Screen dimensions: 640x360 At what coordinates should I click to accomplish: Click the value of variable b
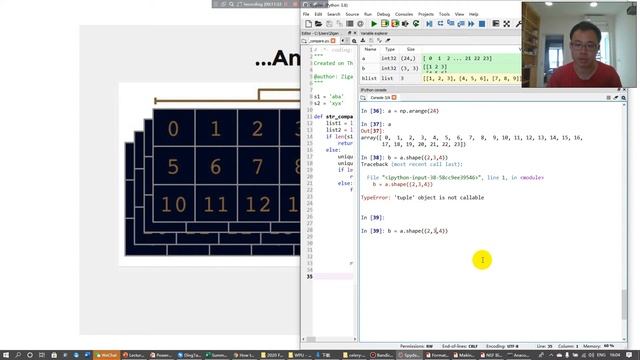471,68
